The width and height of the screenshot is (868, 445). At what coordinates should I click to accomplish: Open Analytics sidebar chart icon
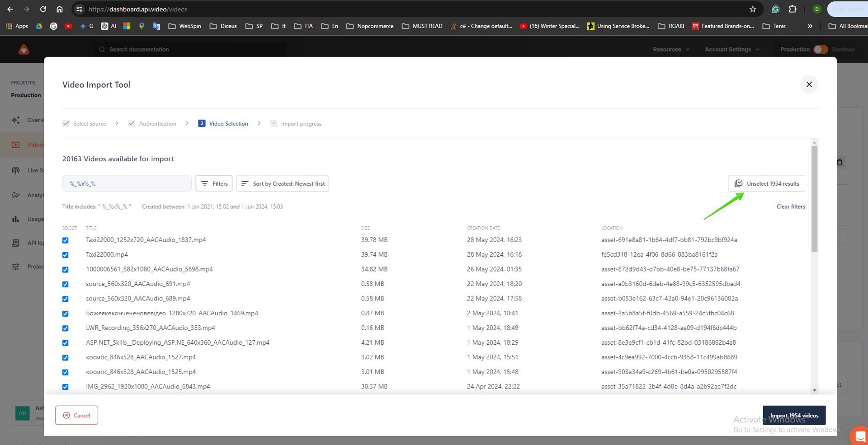click(x=16, y=195)
